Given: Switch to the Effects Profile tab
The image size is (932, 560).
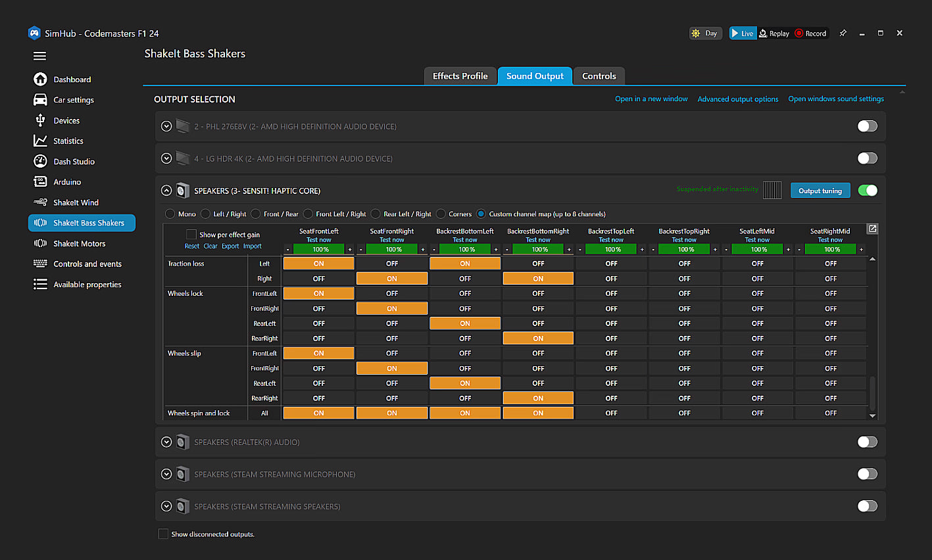Looking at the screenshot, I should (460, 76).
